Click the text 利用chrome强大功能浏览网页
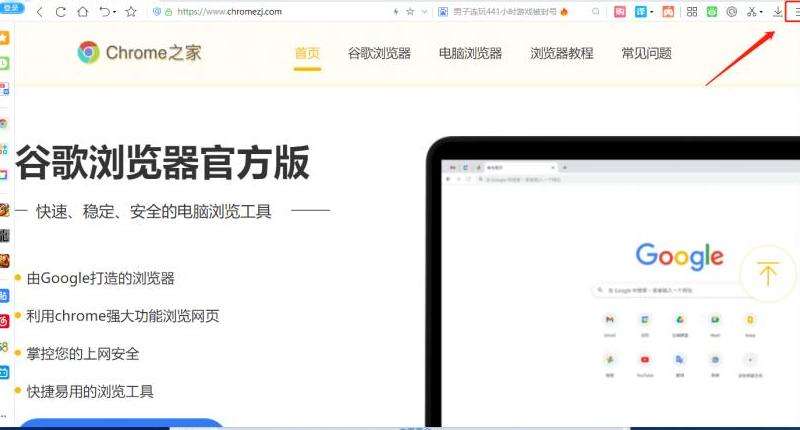The height and width of the screenshot is (430, 800). pyautogui.click(x=123, y=316)
